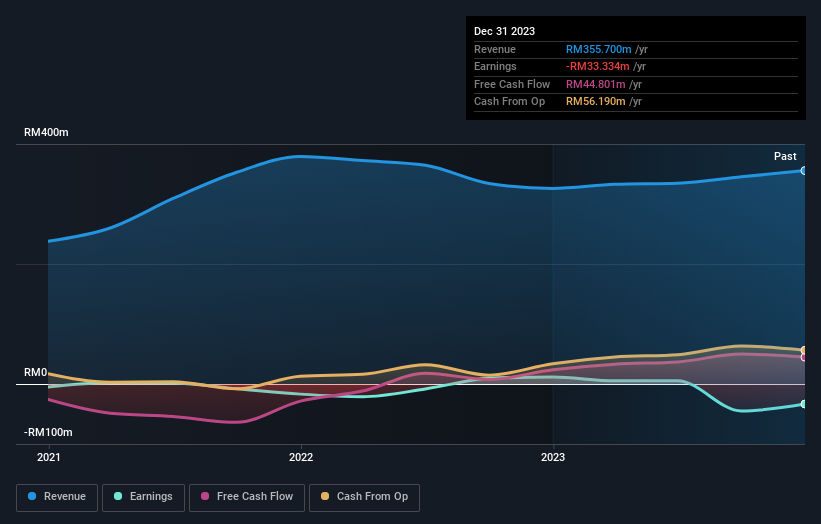Click the Earnings label in the tooltip
Viewport: 821px width, 524px height.
[495, 66]
